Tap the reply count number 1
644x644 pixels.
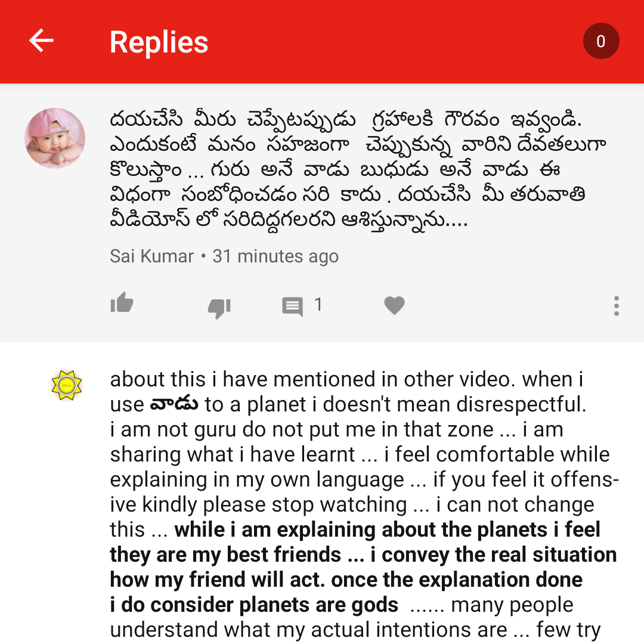pos(318,304)
